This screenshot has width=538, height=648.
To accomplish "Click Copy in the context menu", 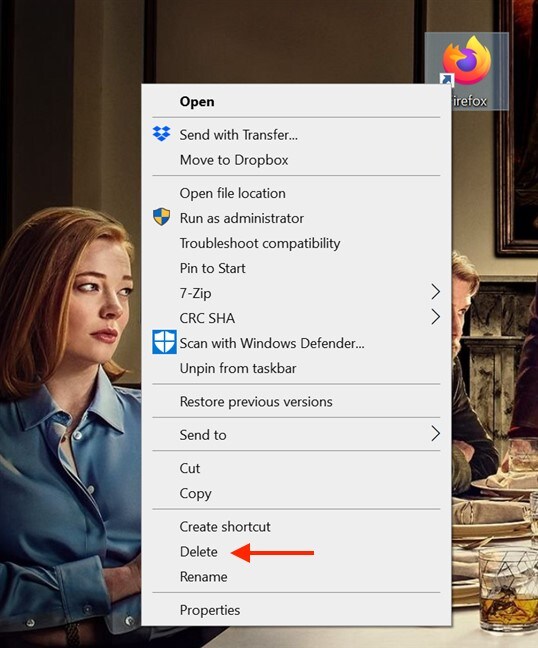I will 296,493.
